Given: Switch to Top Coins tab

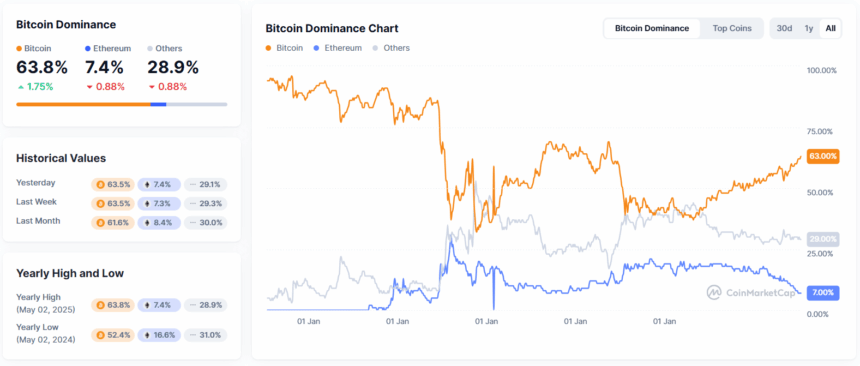Looking at the screenshot, I should coord(732,29).
